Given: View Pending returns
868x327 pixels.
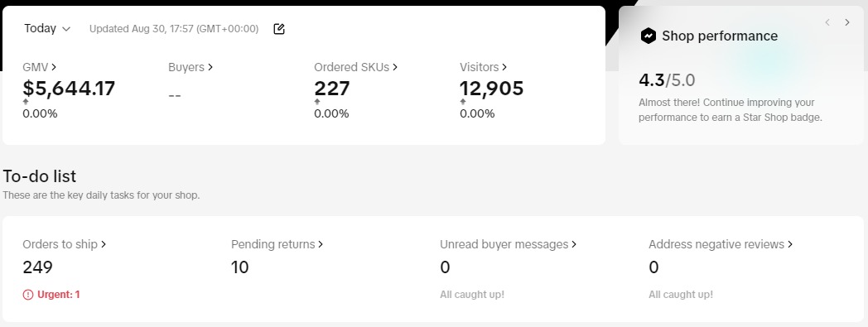Looking at the screenshot, I should 277,244.
